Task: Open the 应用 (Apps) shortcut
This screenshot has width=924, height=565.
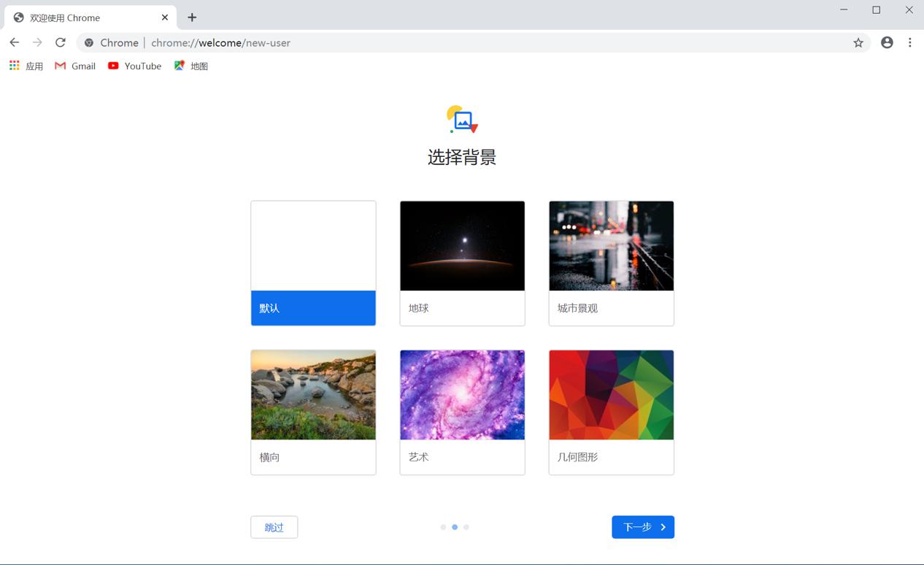Action: (26, 66)
